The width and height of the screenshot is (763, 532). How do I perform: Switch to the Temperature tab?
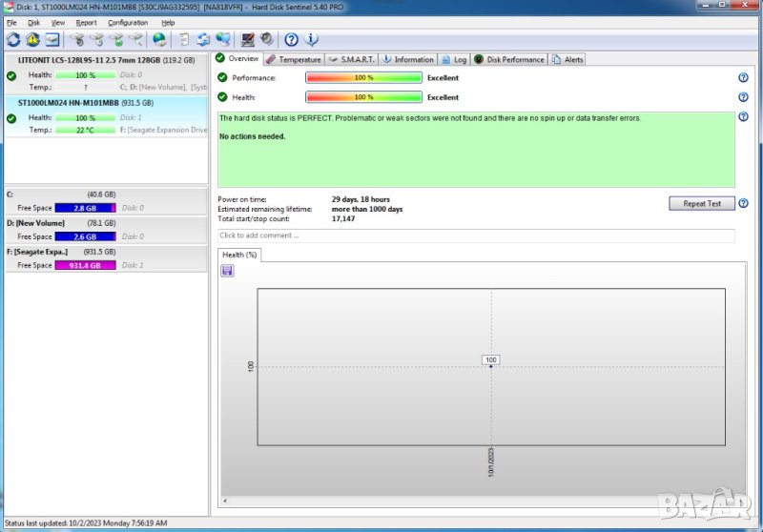click(x=295, y=60)
